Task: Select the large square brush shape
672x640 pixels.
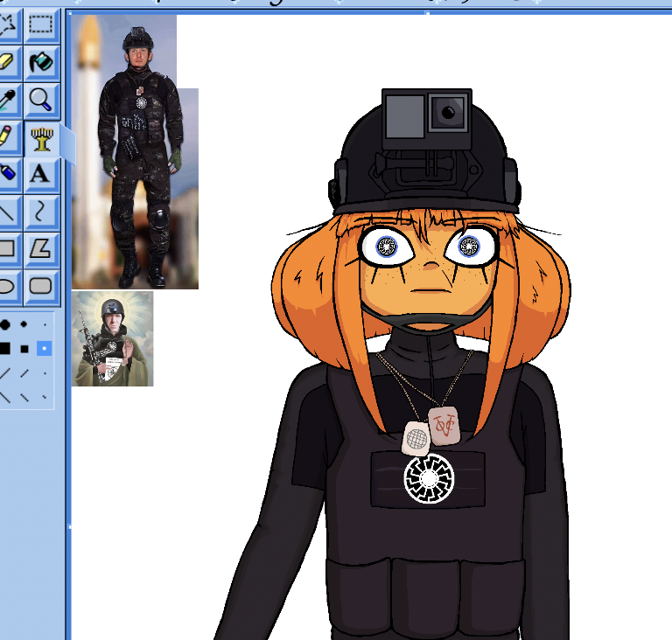Action: coord(5,348)
